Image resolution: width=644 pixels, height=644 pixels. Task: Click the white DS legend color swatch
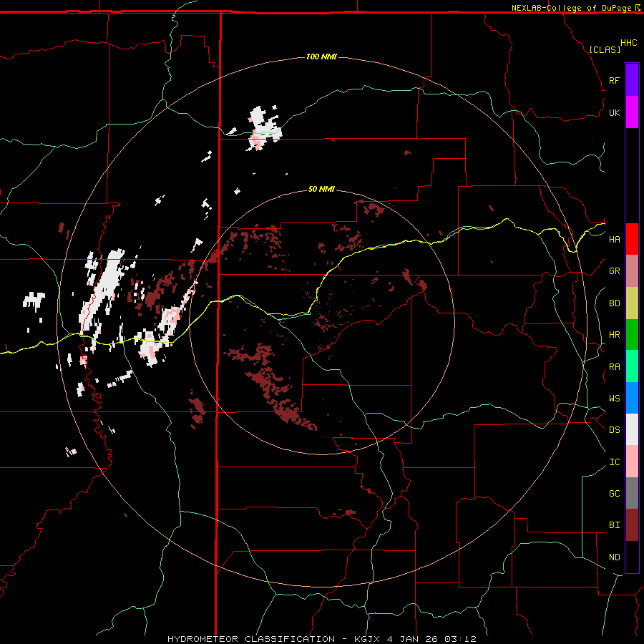[x=632, y=429]
